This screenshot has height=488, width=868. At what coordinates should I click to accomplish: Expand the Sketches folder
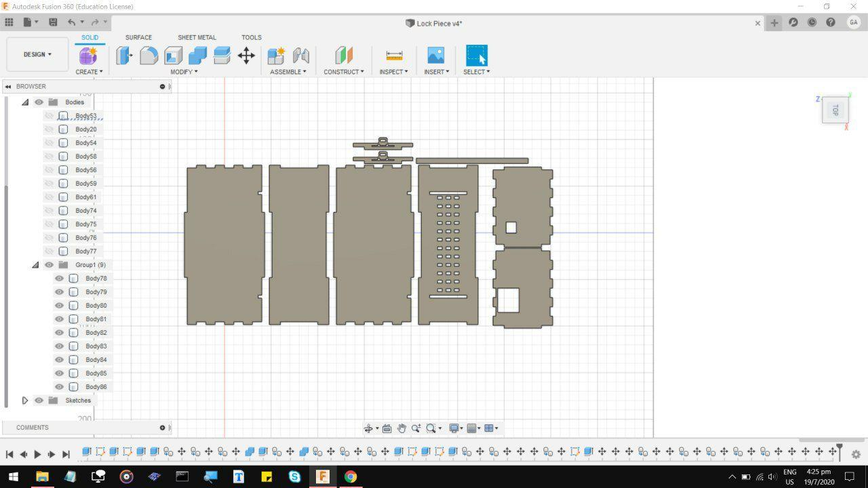(x=25, y=401)
